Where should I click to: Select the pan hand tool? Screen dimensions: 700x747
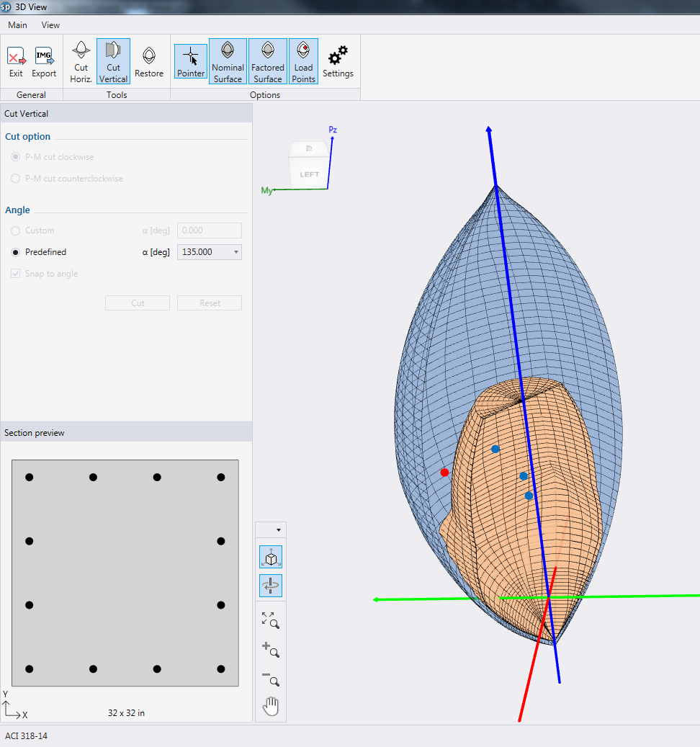271,707
